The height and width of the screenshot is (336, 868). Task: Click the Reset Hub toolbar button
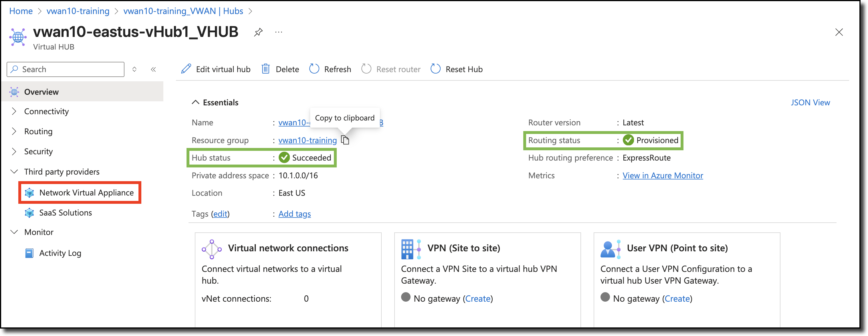[x=457, y=69]
